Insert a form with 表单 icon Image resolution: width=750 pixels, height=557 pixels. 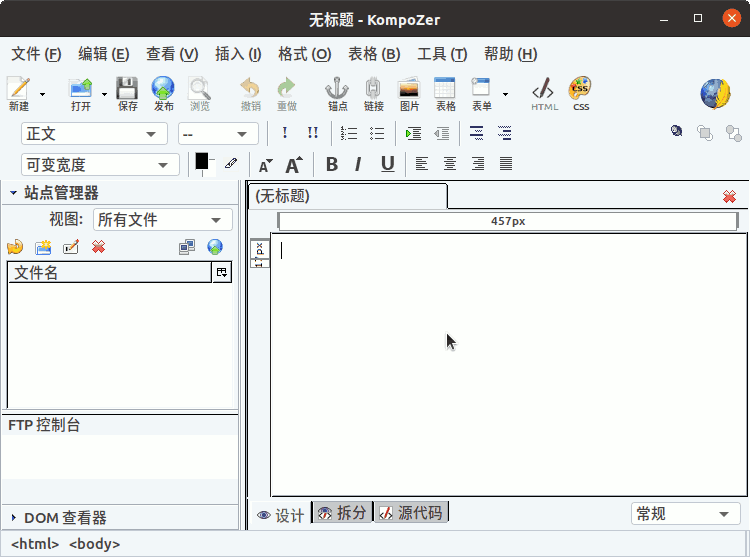pos(481,94)
